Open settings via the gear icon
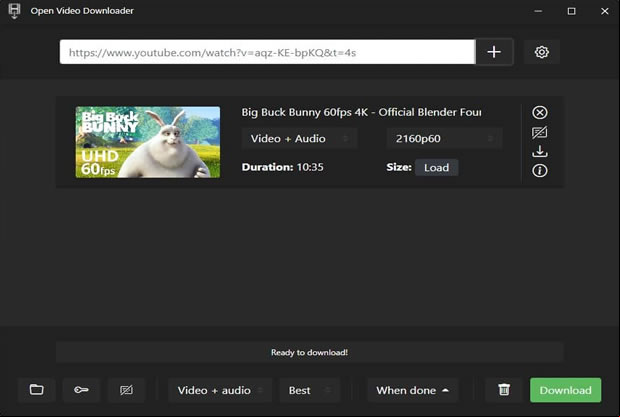Image resolution: width=620 pixels, height=417 pixels. pyautogui.click(x=541, y=52)
